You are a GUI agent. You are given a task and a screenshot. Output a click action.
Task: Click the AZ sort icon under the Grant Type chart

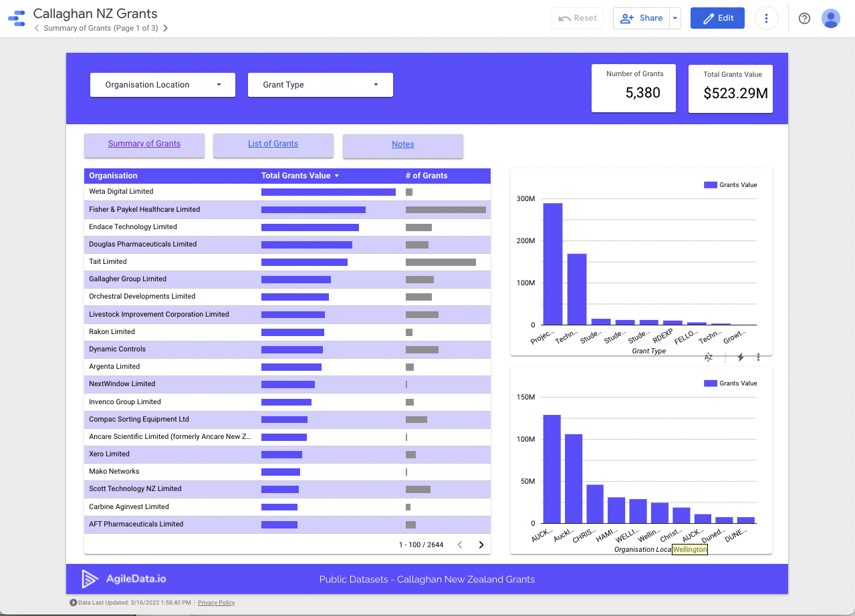click(708, 357)
